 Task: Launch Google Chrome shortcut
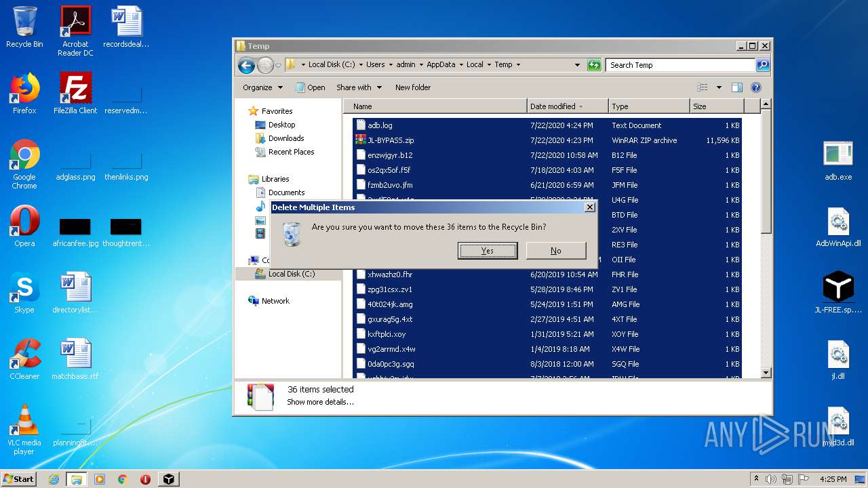24,164
